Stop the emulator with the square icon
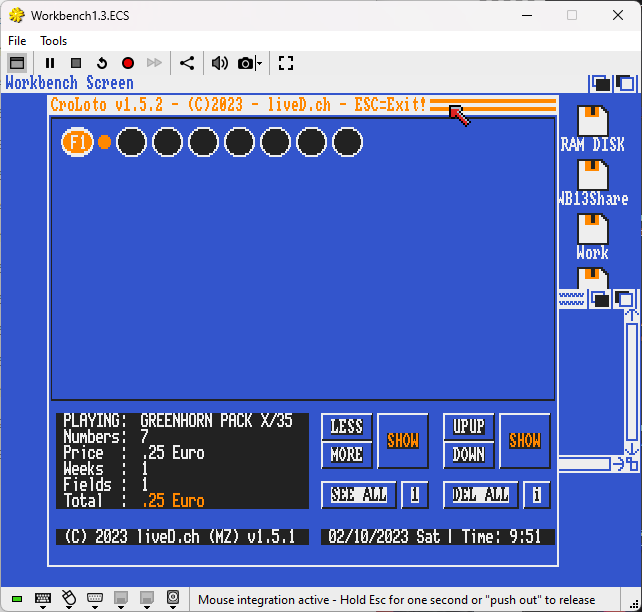This screenshot has height=612, width=642. tap(76, 63)
